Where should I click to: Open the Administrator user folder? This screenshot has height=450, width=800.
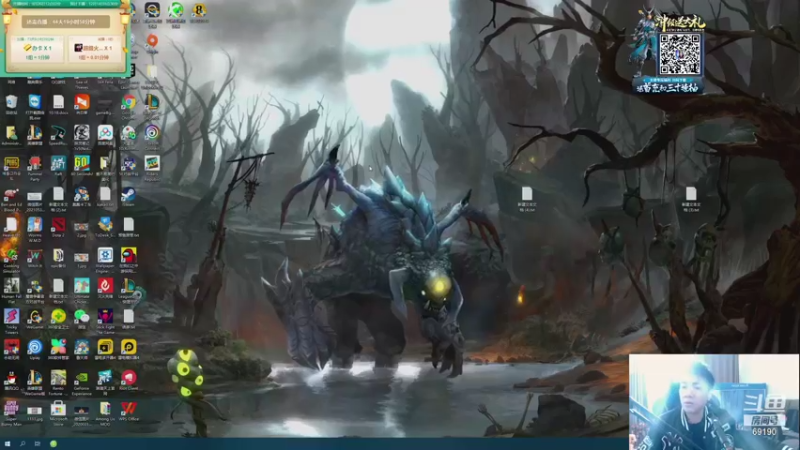coord(11,133)
